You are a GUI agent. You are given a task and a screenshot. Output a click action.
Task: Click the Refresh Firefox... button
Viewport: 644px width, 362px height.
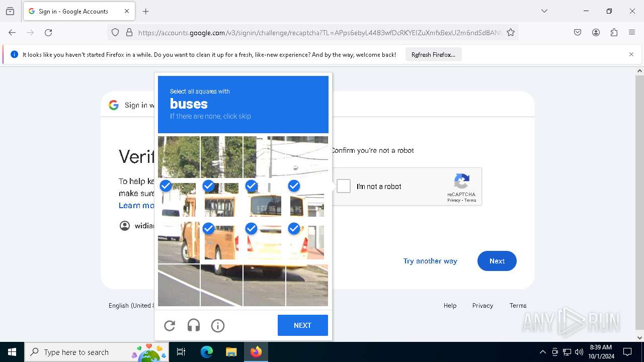pos(433,55)
